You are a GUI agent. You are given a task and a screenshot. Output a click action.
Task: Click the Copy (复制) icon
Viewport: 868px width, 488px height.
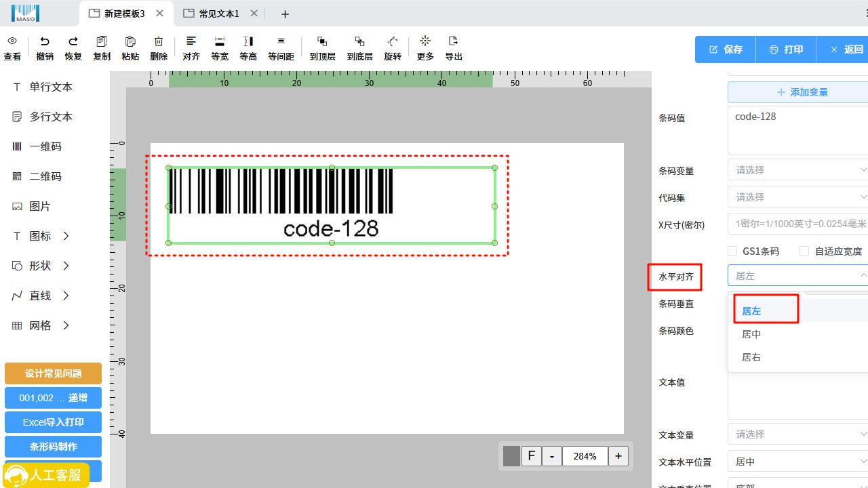pyautogui.click(x=102, y=42)
